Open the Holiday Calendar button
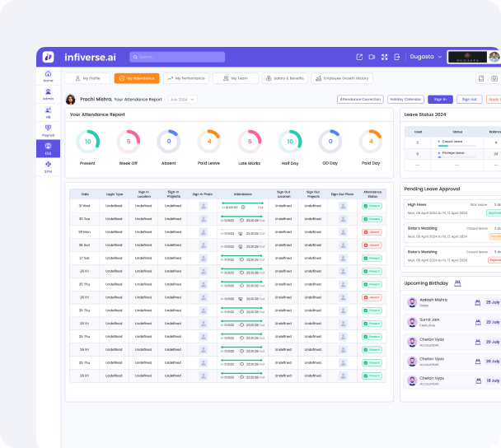The width and height of the screenshot is (501, 448). click(405, 100)
